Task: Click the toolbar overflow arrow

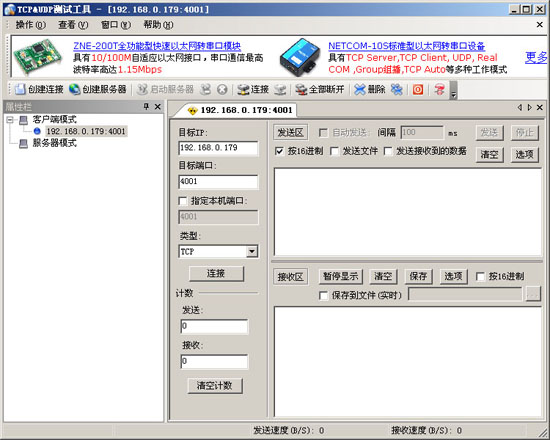Action: click(x=454, y=91)
